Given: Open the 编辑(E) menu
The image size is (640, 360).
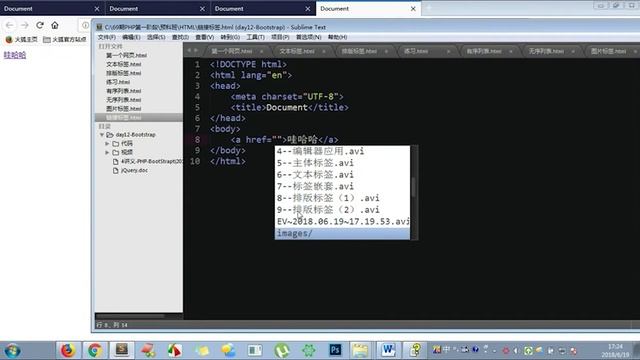Looking at the screenshot, I should pyautogui.click(x=131, y=37).
